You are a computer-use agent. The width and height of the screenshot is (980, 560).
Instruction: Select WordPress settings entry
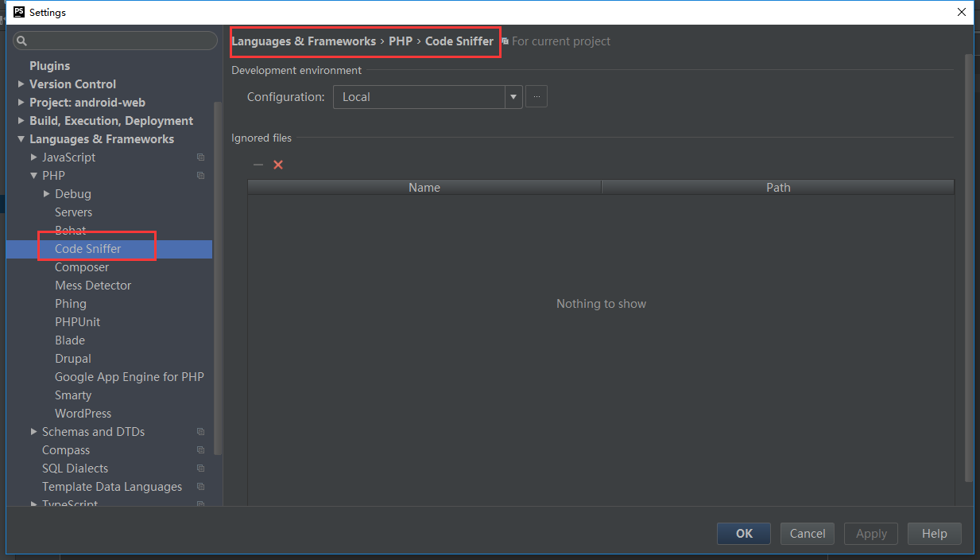point(83,414)
